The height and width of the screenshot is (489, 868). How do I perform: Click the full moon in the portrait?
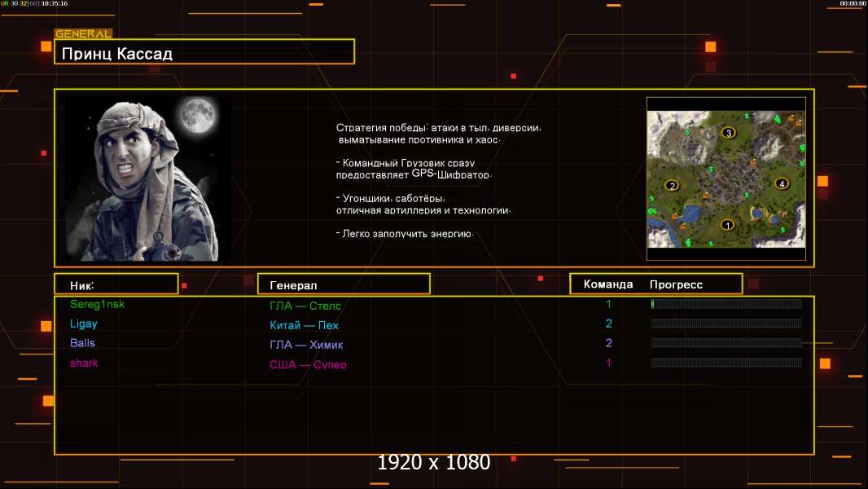click(x=198, y=115)
